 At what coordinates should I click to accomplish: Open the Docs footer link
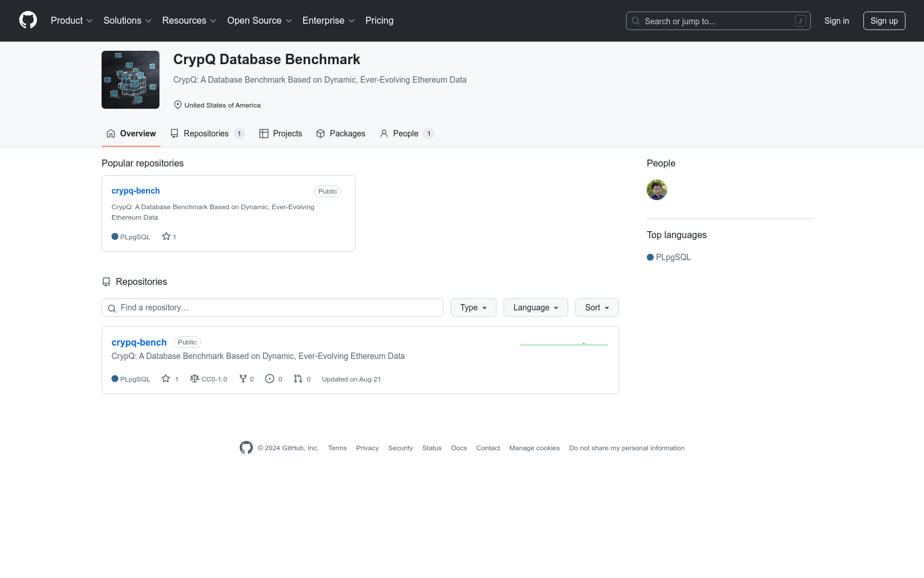pos(459,448)
